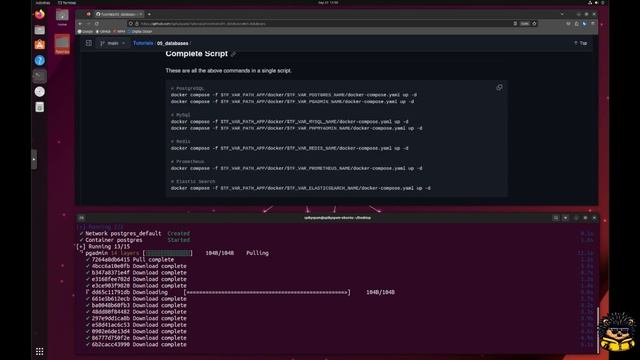Open the main branch dropdown

(x=113, y=43)
